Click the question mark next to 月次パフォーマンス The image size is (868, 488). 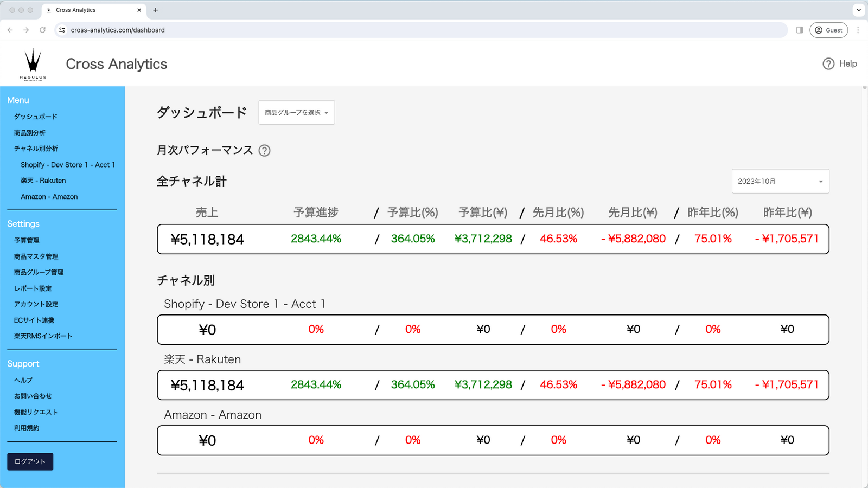[265, 151]
